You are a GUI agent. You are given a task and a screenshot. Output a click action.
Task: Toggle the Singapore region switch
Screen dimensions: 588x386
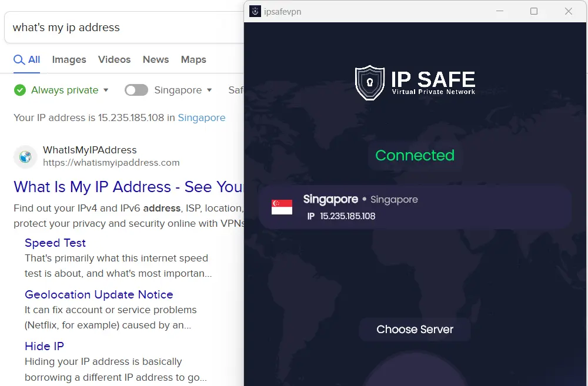pyautogui.click(x=136, y=90)
